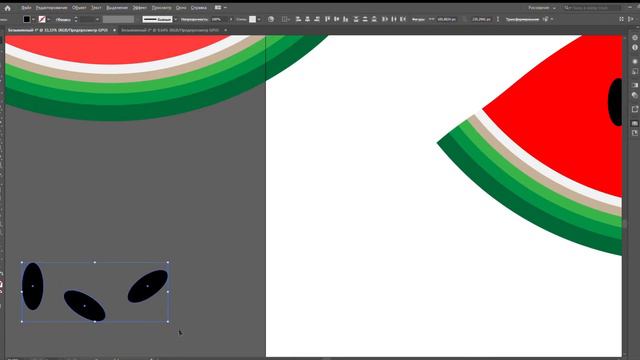Open the Объект menu
640x360 pixels.
click(79, 7)
